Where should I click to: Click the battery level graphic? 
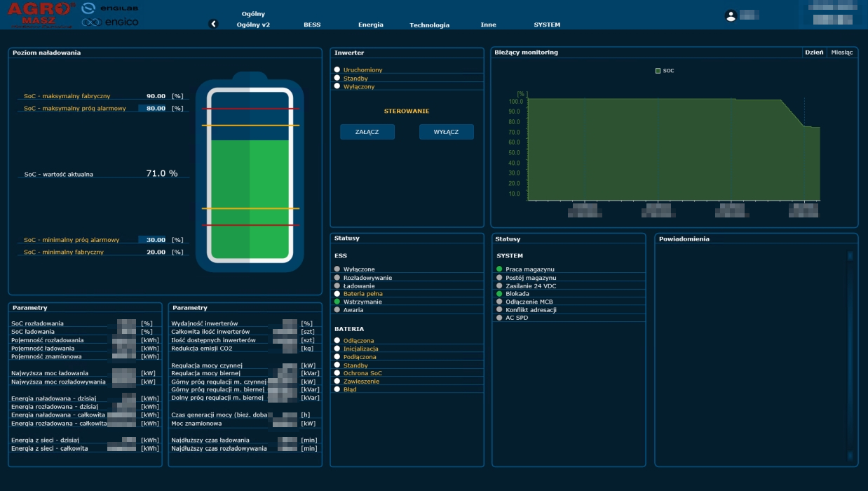250,175
